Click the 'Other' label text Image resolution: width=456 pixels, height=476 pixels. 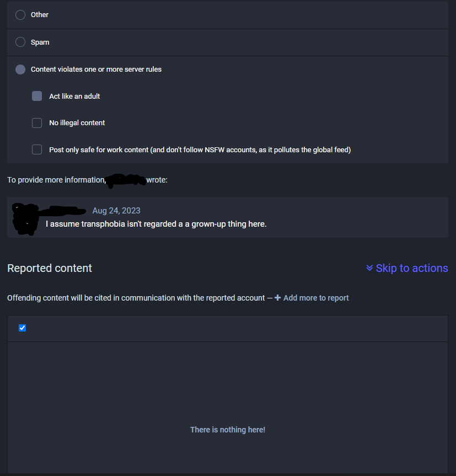pyautogui.click(x=40, y=15)
